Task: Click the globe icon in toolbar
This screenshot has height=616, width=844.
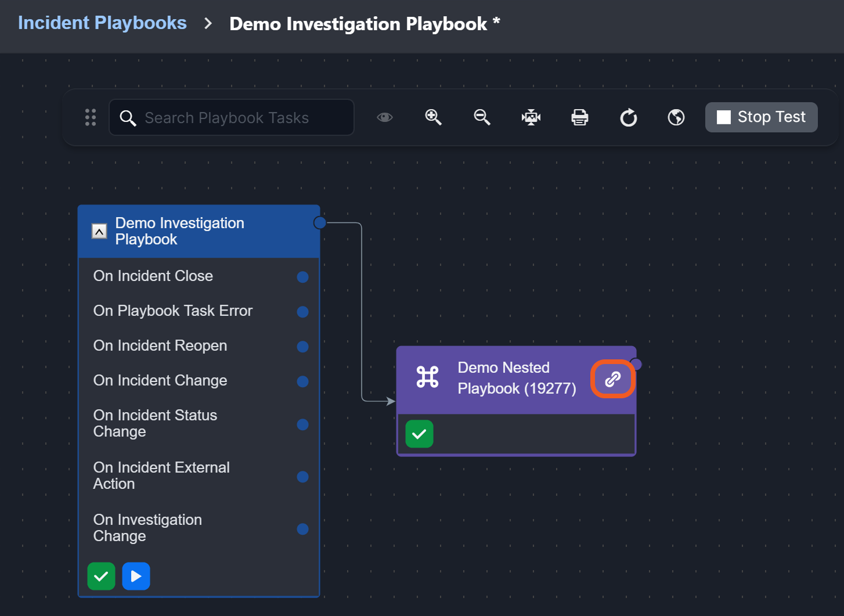Action: (x=676, y=117)
